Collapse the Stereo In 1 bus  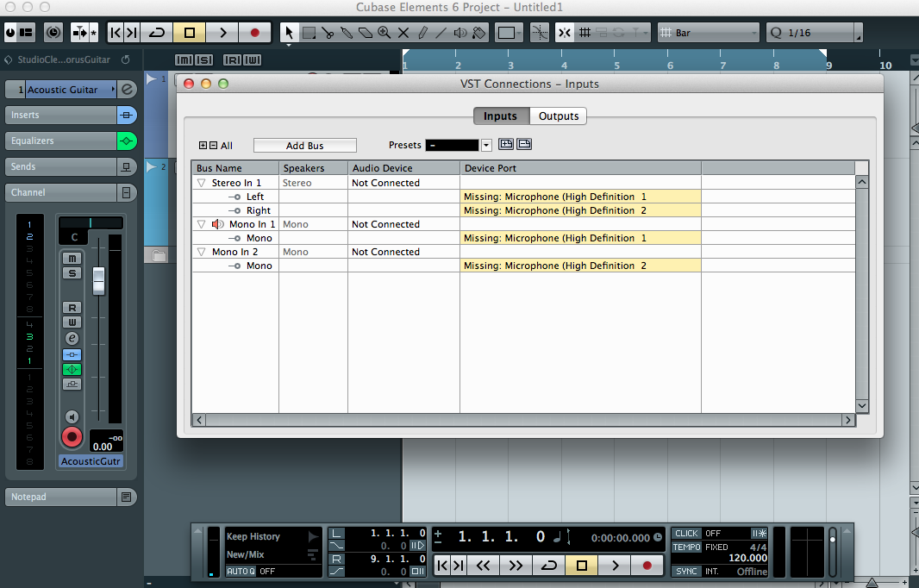(x=202, y=183)
